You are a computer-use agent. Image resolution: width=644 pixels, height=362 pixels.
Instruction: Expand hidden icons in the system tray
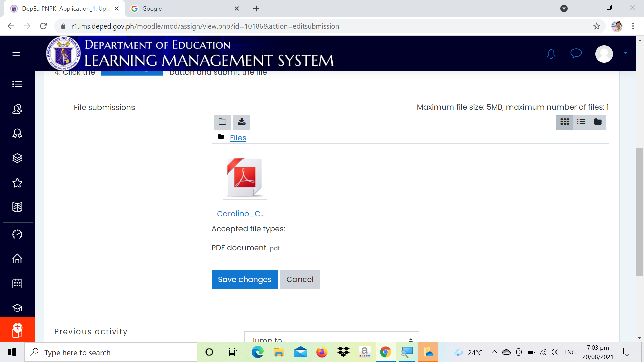494,352
